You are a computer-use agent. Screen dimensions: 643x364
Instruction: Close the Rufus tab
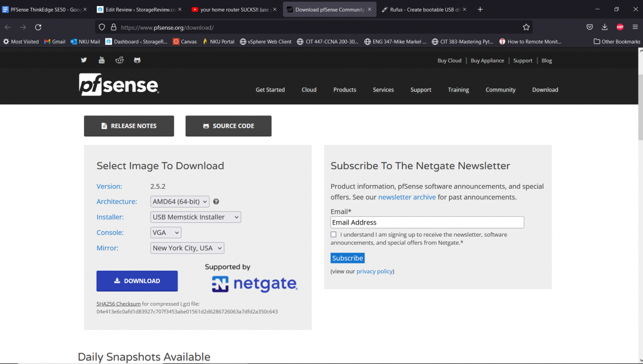coord(464,9)
